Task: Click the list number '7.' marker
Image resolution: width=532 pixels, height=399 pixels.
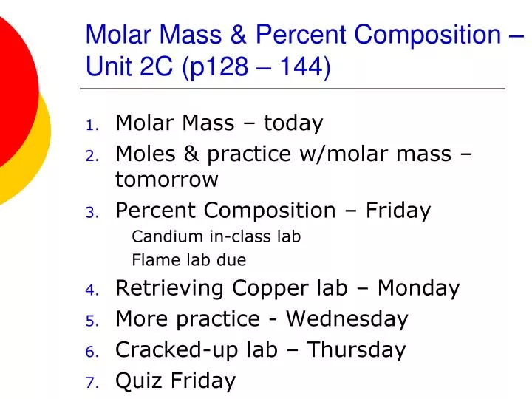Action: pos(92,383)
